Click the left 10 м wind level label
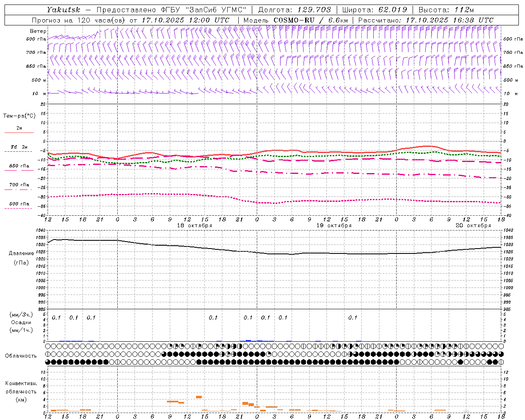Image resolution: width=525 pixels, height=420 pixels. click(39, 94)
